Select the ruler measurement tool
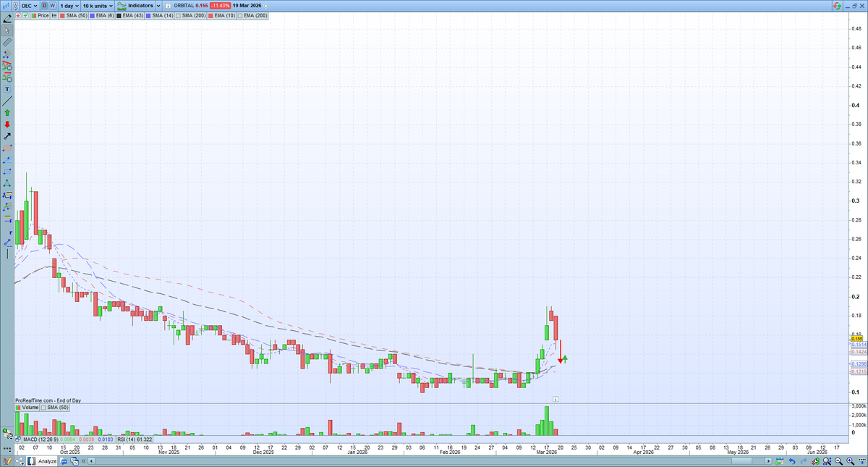The image size is (868, 467). pyautogui.click(x=7, y=42)
